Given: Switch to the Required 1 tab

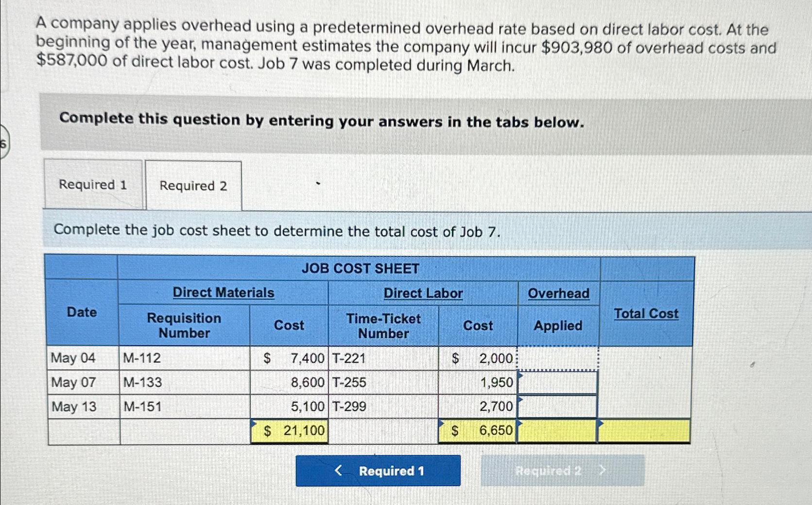Looking at the screenshot, I should [x=93, y=186].
